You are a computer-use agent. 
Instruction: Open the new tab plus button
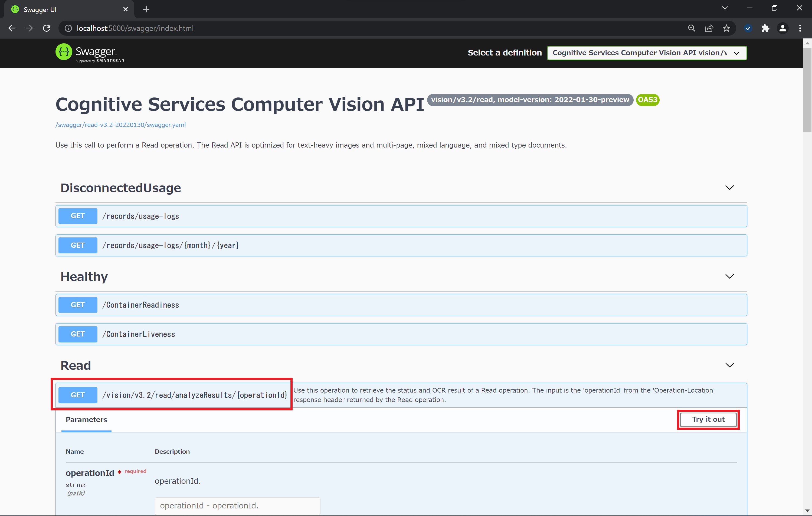coord(146,9)
